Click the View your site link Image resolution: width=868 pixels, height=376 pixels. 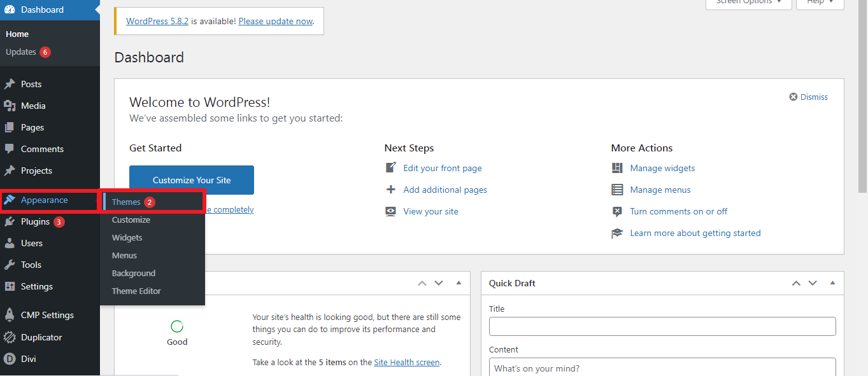click(x=431, y=211)
